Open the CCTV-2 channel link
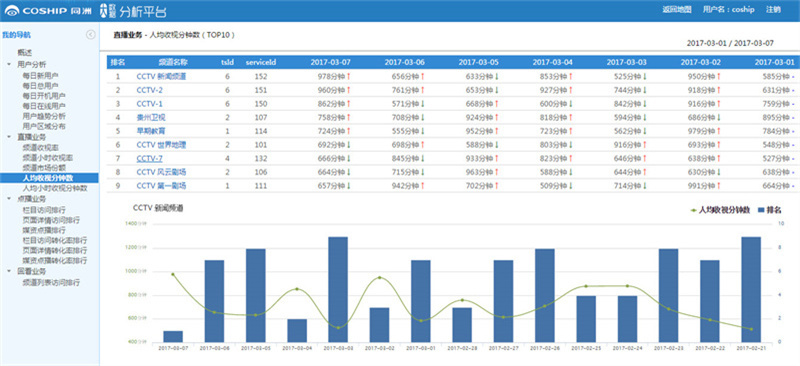Image resolution: width=800 pixels, height=366 pixels. (149, 90)
